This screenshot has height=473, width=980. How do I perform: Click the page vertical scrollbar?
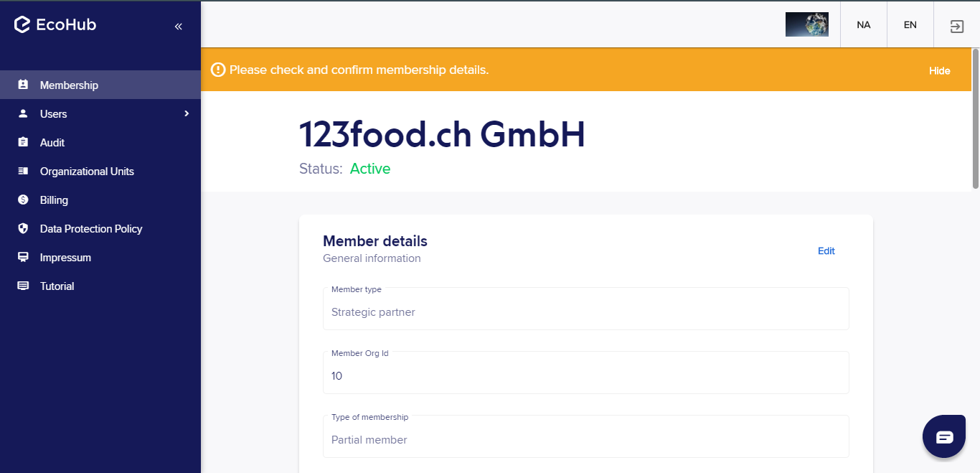point(976,118)
